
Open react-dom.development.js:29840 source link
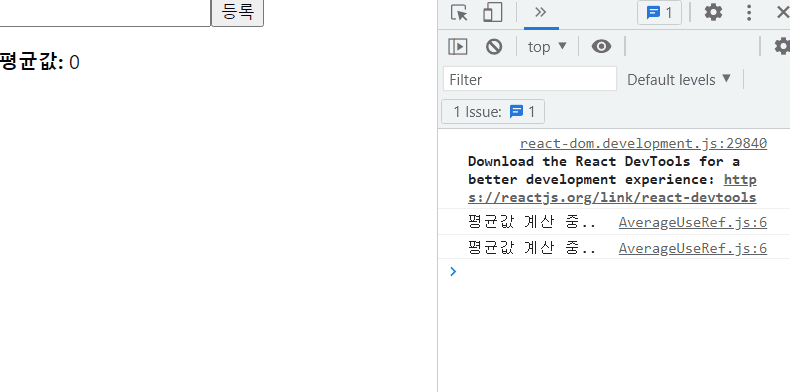point(643,144)
